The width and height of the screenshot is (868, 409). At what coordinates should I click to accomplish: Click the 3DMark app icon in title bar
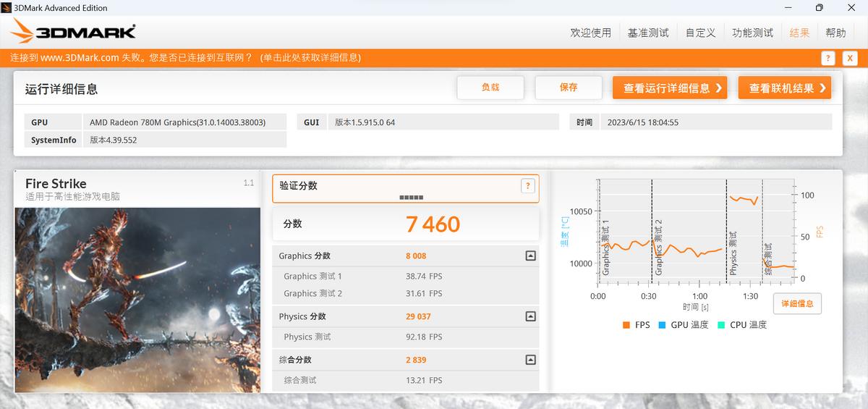point(7,8)
